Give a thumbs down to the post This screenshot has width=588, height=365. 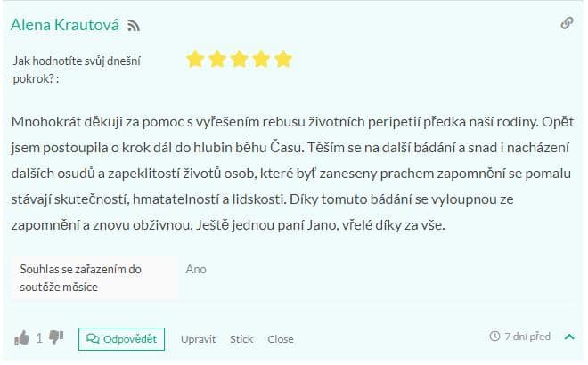tap(56, 337)
